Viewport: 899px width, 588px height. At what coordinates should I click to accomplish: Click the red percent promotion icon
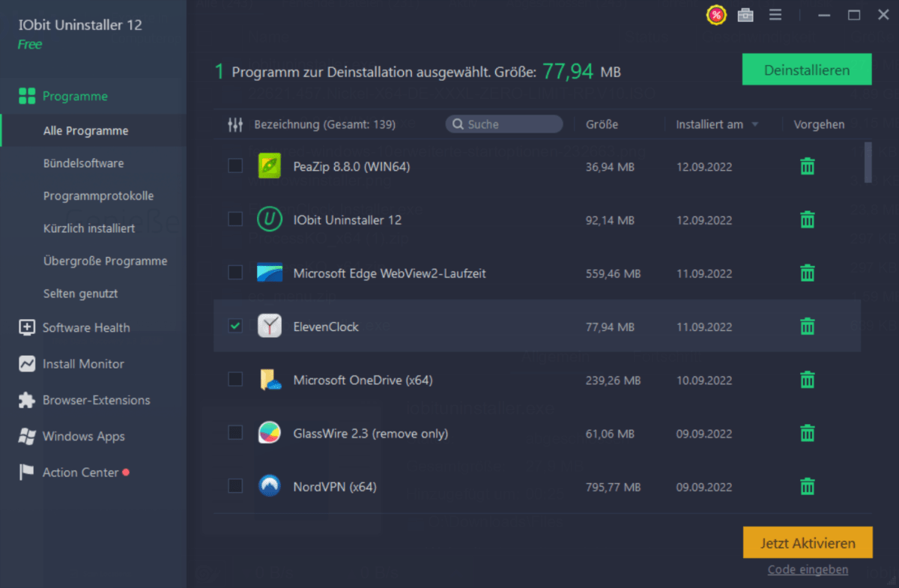coord(715,14)
